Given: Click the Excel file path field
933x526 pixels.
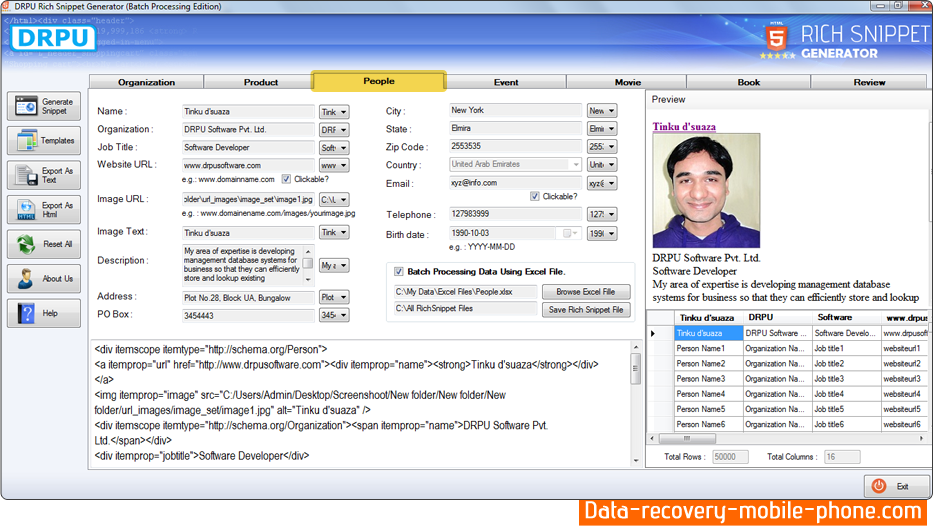Looking at the screenshot, I should coord(465,292).
